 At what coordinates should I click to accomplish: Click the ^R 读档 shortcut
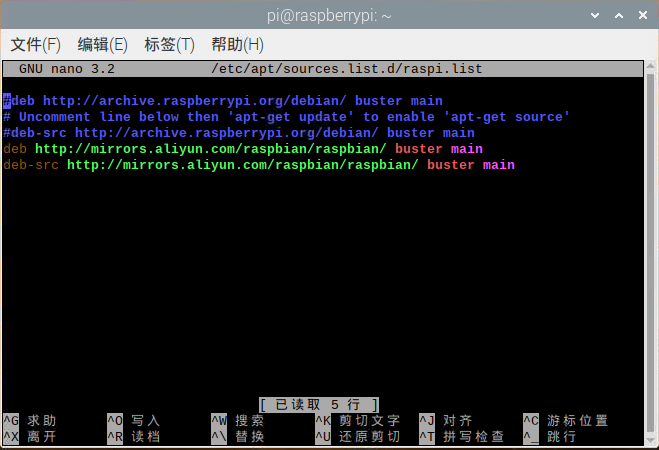pos(134,437)
